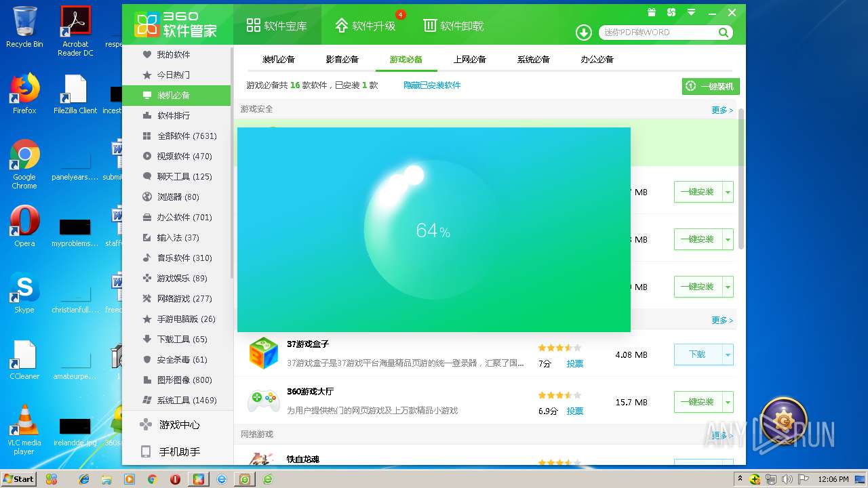Open 输入法 (37) category

(x=176, y=237)
